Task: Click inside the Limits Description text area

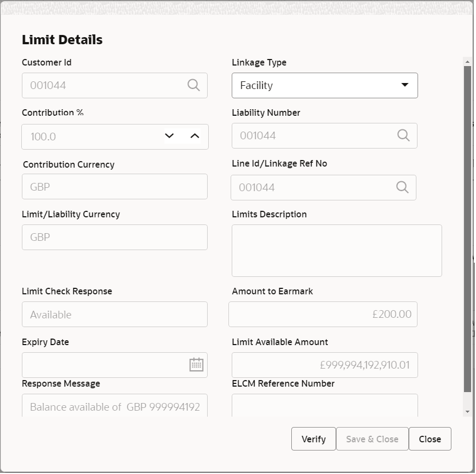Action: [x=337, y=250]
